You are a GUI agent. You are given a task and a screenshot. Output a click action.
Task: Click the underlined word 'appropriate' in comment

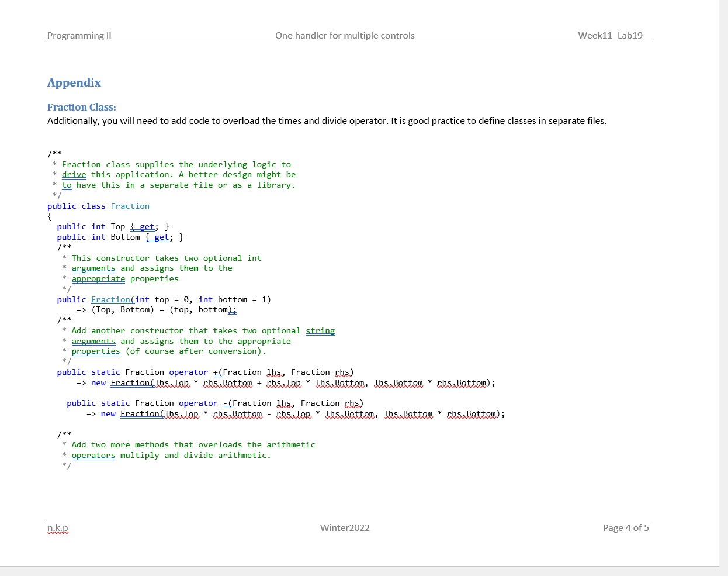pos(98,278)
